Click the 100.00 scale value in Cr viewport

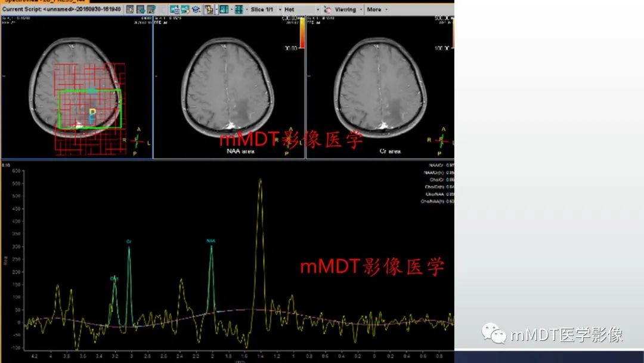click(x=442, y=48)
